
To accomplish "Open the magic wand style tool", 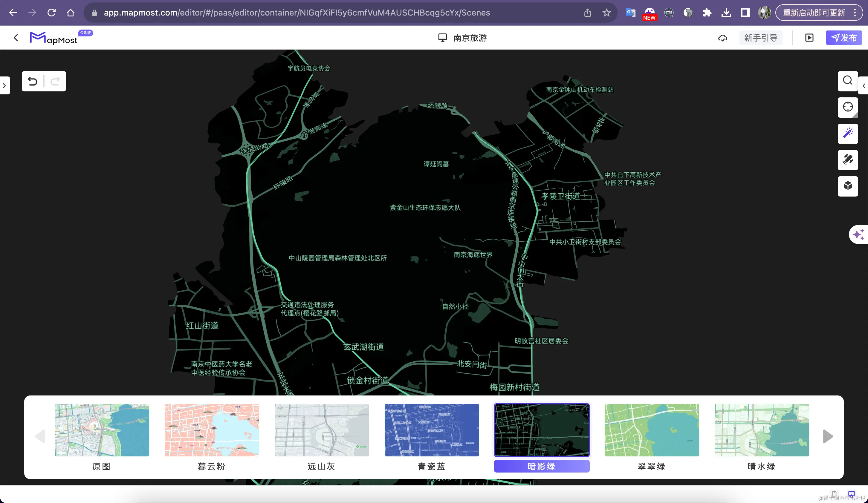I will tap(848, 133).
